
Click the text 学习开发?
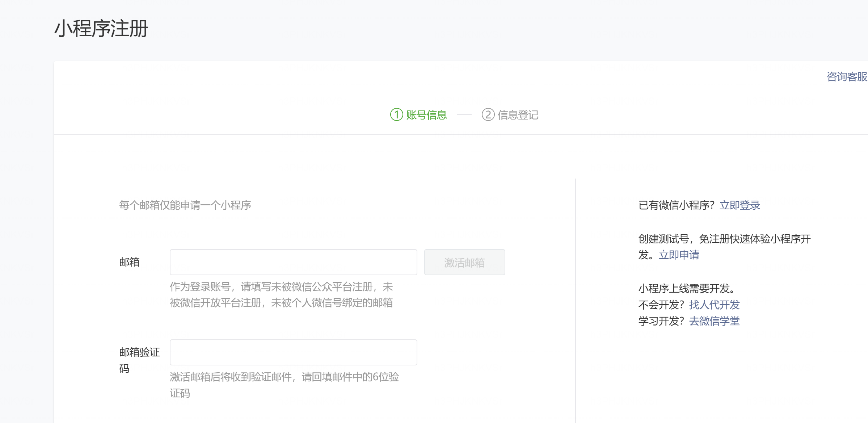pos(661,321)
